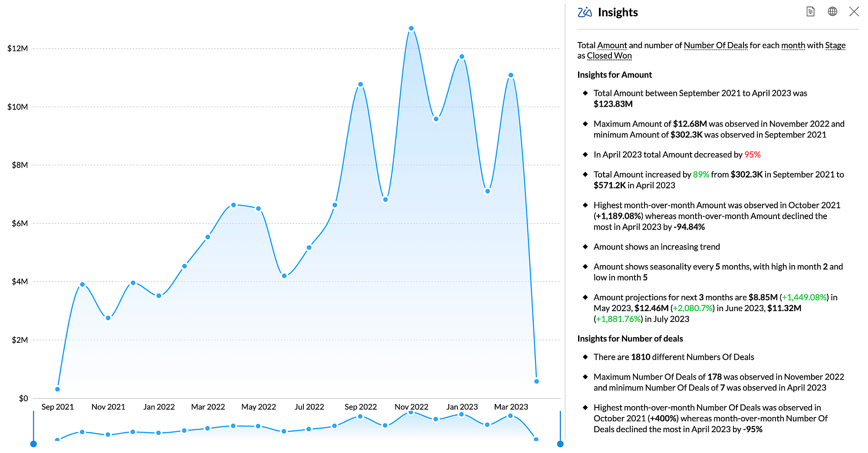Screen dimensions: 868x453
Task: Click the left range slider handle
Action: pos(33,443)
